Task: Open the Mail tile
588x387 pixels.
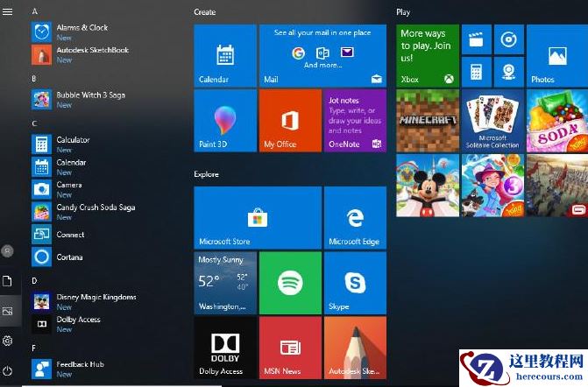Action: click(322, 56)
